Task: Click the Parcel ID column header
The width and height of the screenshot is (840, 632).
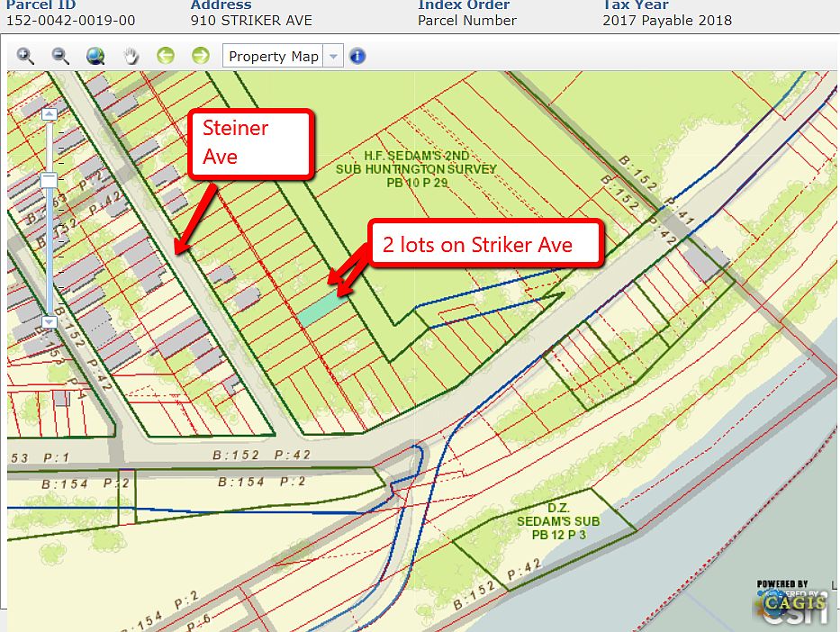Action: tap(41, 5)
